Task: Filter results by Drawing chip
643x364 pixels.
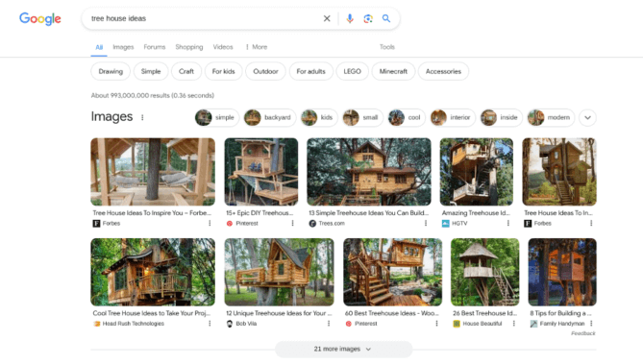Action: point(111,71)
